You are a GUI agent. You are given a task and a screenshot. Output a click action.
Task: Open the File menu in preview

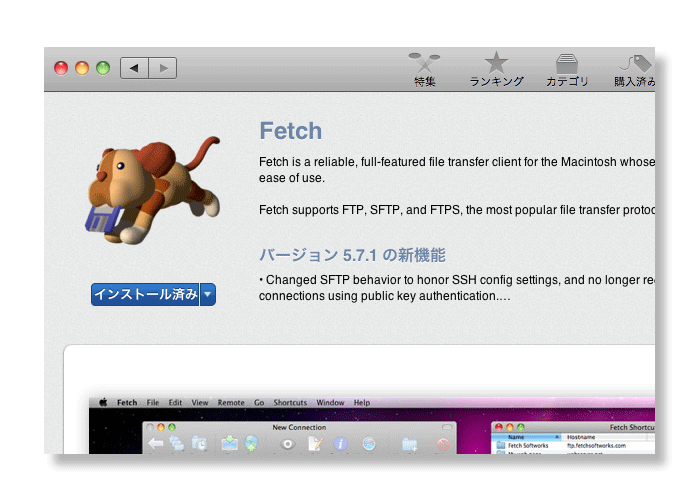point(153,403)
